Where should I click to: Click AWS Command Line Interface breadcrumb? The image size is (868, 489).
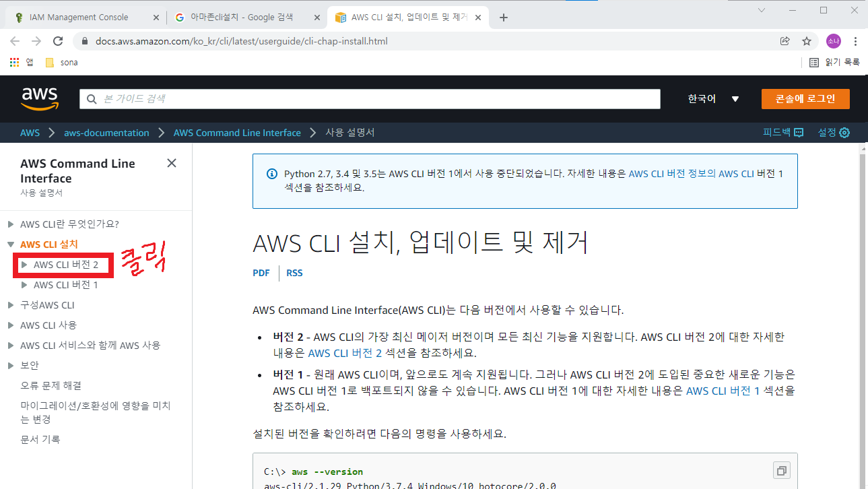[237, 133]
